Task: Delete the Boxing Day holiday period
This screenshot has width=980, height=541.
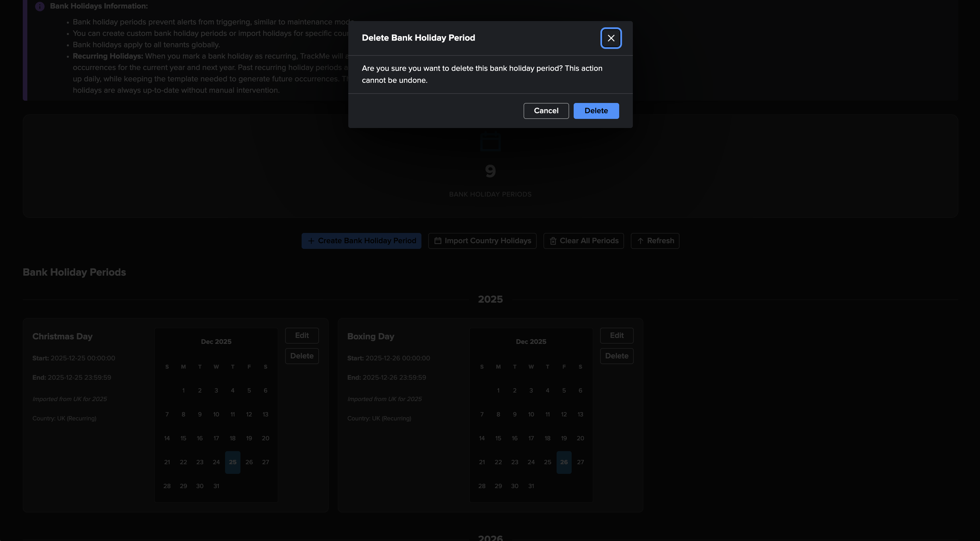Action: coord(616,356)
